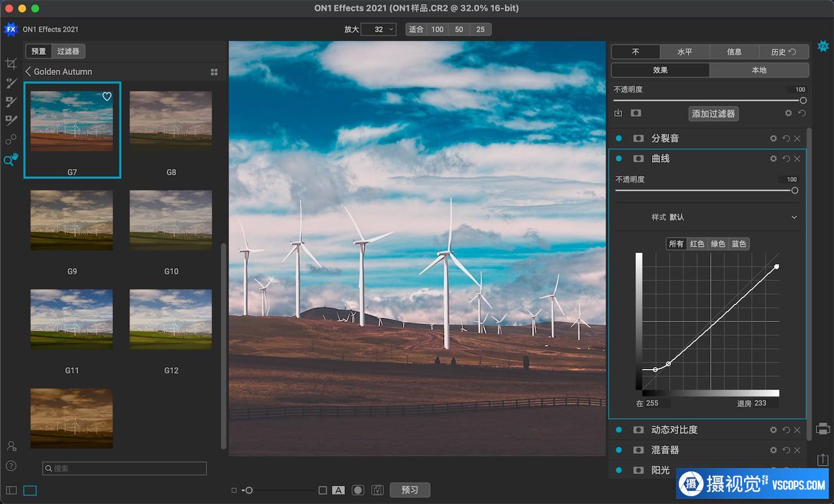Switch preset browser to grid view icon
Screen dimensions: 834x504
pos(214,72)
